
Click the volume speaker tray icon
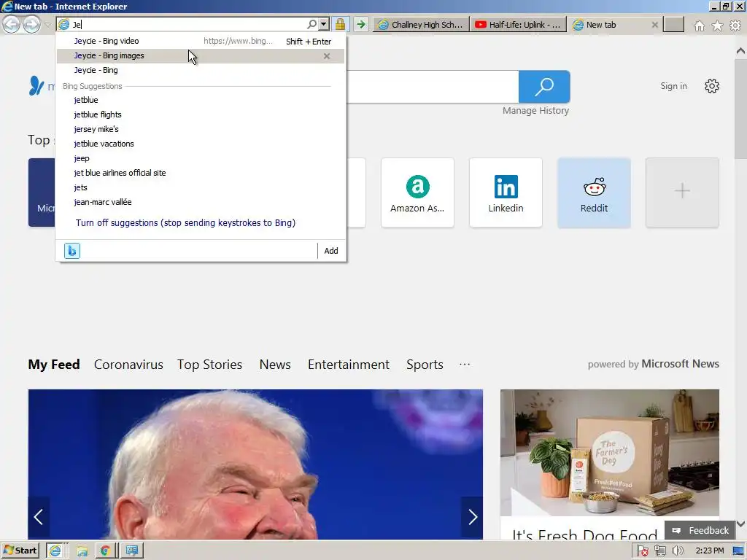[x=677, y=551]
